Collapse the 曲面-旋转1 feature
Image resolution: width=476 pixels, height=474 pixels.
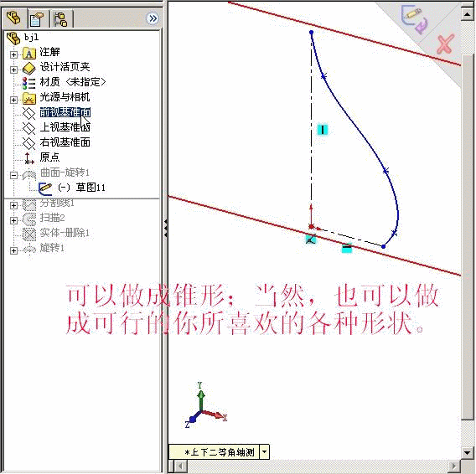(x=13, y=175)
